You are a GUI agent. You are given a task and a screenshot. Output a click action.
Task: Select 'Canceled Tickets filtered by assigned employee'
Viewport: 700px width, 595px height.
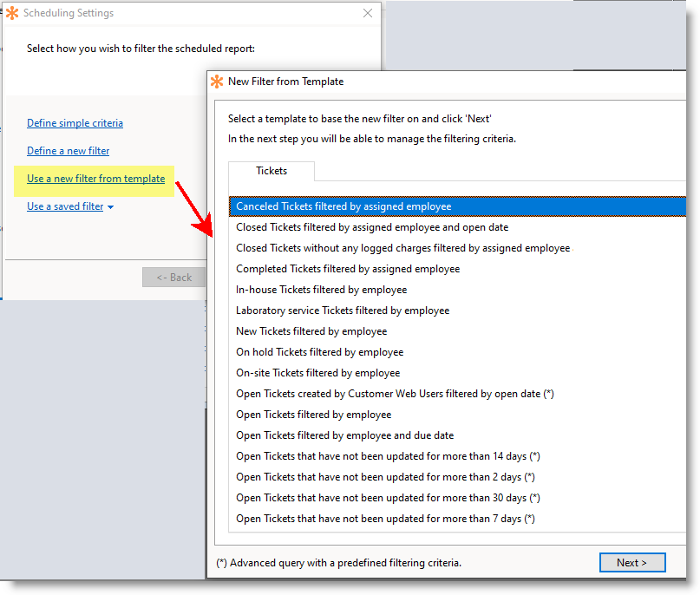click(x=343, y=206)
